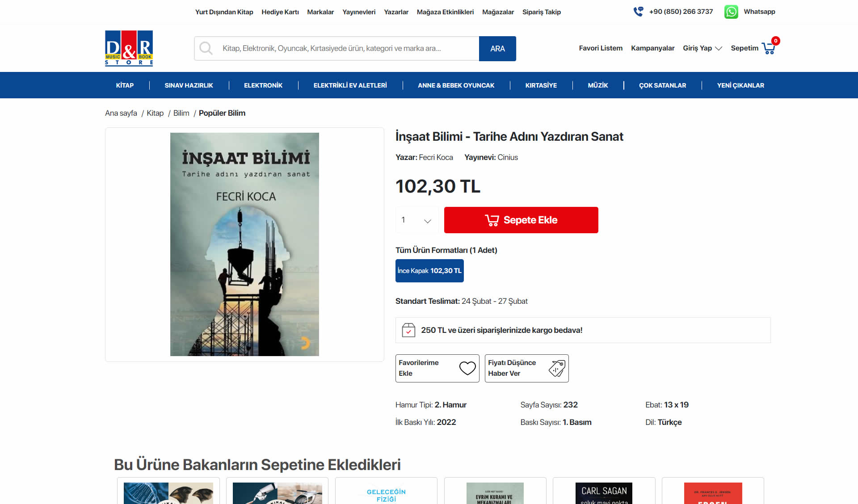Click the book cover image

(x=244, y=244)
